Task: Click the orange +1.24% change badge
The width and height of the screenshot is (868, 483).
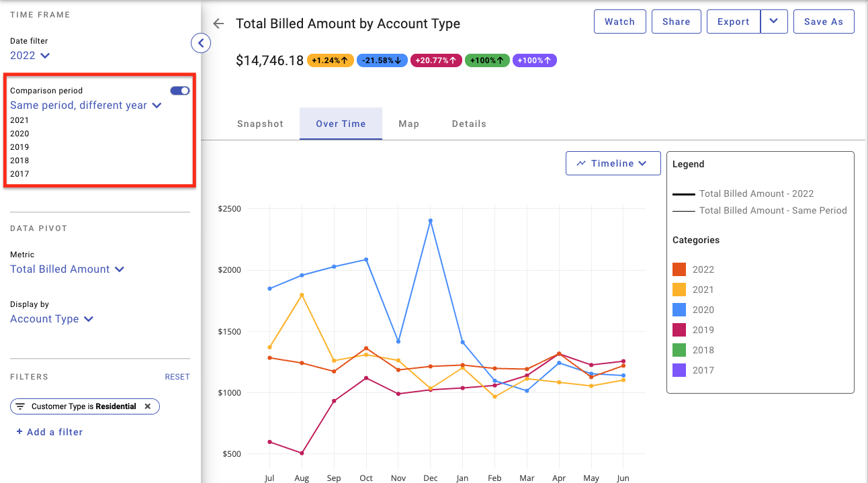Action: (x=330, y=60)
